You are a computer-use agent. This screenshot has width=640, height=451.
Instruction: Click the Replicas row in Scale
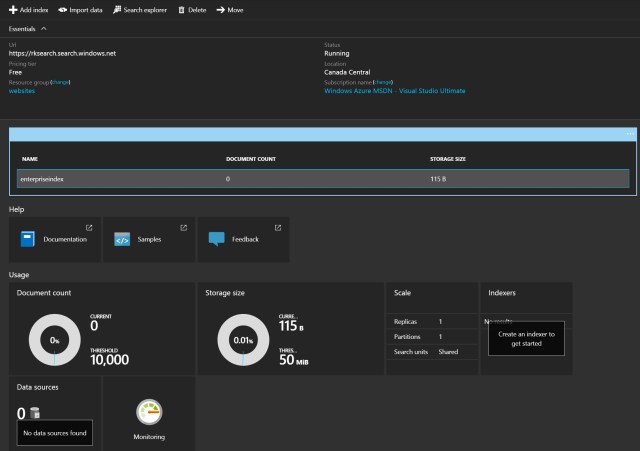click(x=432, y=322)
